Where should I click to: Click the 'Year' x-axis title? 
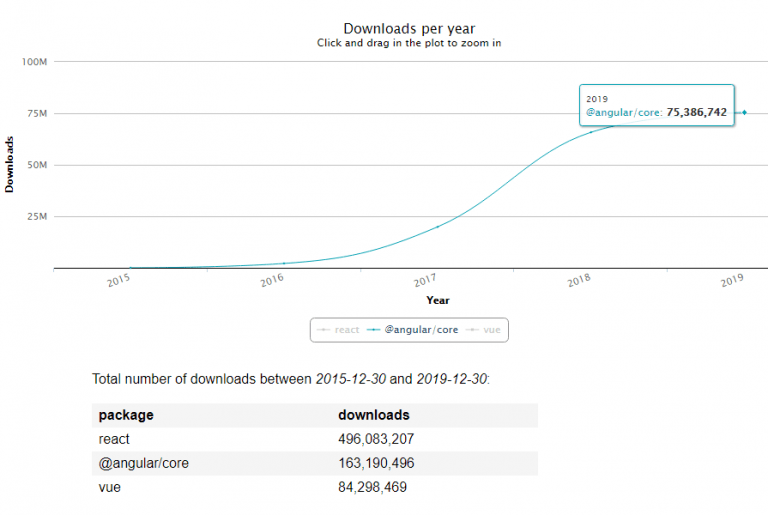coord(438,299)
